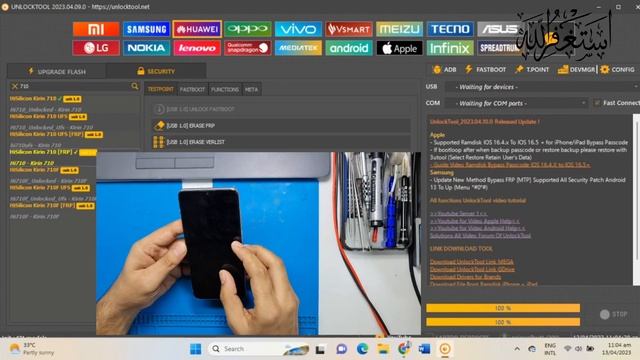Click the log panel vertical scrollbar
Image resolution: width=640 pixels, height=360 pixels.
click(636, 199)
